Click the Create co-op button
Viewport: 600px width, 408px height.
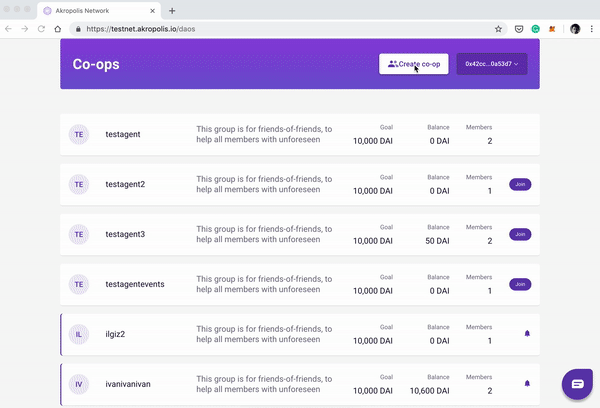414,64
